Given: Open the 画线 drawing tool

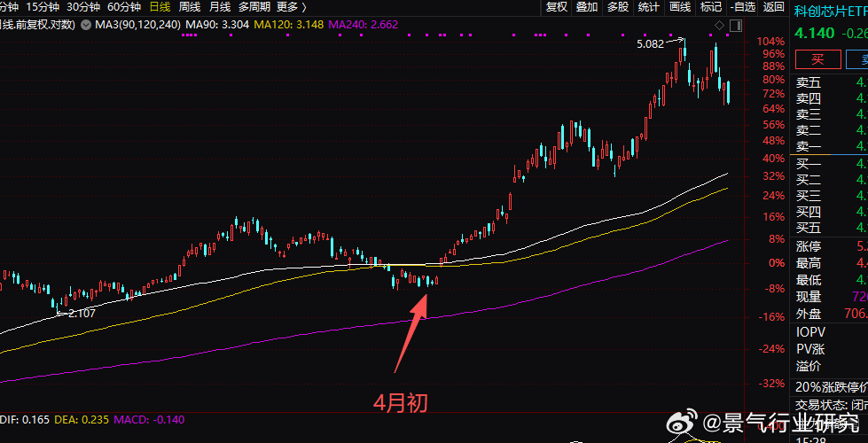Looking at the screenshot, I should (x=680, y=7).
